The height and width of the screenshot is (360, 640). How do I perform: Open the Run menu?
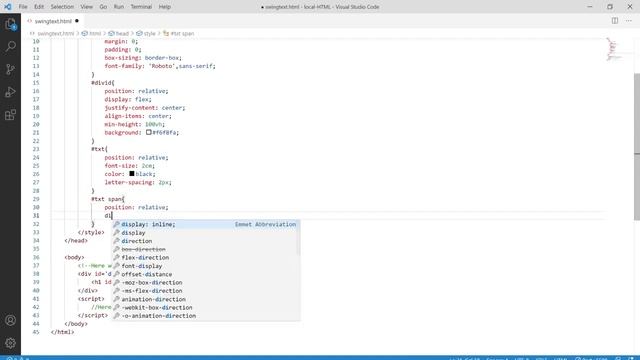point(118,7)
